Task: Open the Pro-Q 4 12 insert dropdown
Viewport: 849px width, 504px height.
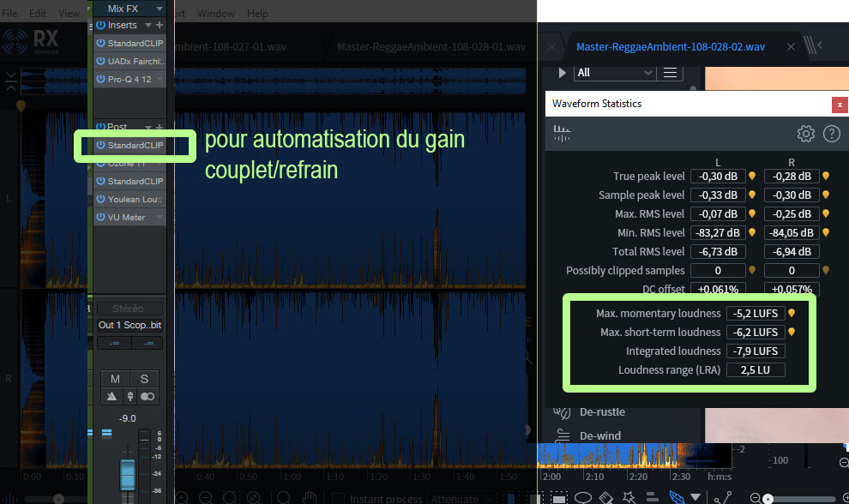Action: [160, 79]
